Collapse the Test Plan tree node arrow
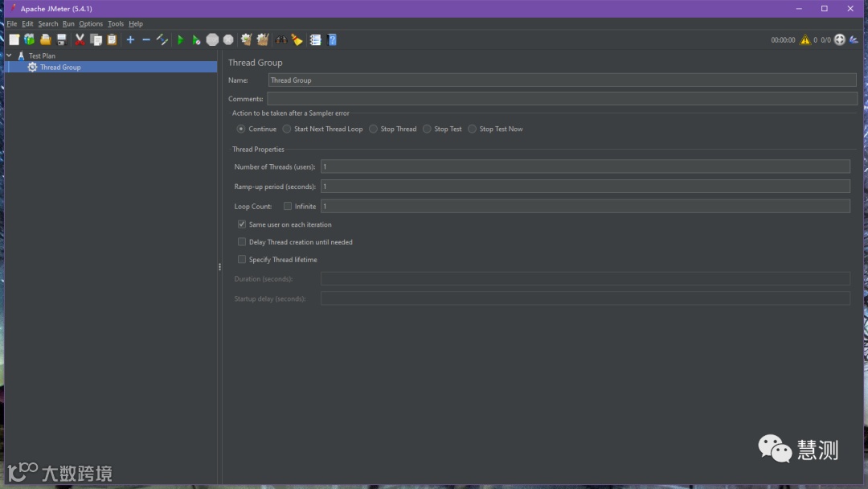Screen dimensions: 868x489 click(x=9, y=55)
